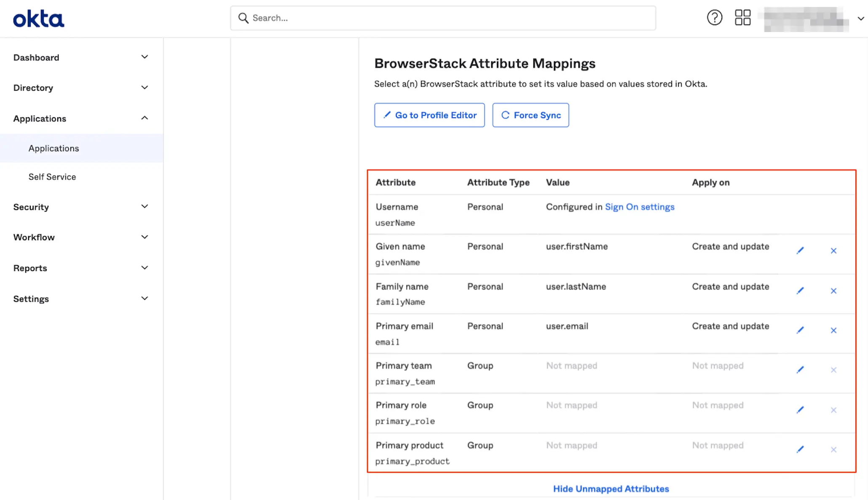Edit the Primary product mapping pencil icon

pyautogui.click(x=800, y=449)
